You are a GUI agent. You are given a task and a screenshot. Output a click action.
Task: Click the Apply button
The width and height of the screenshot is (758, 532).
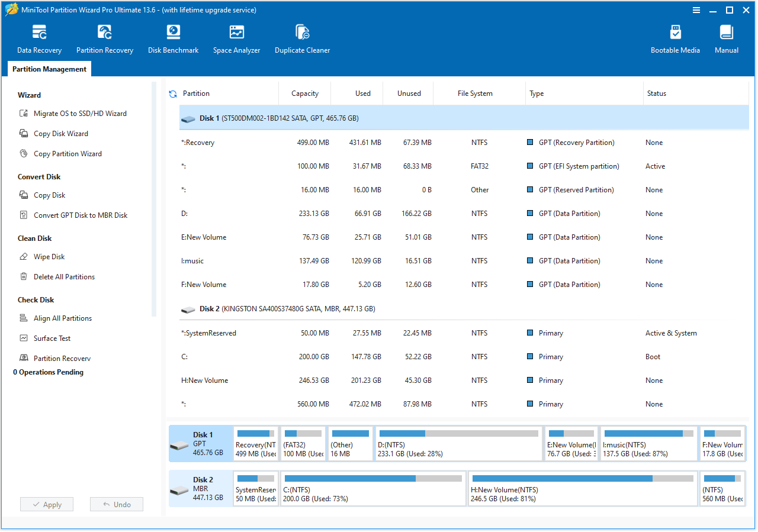[47, 505]
